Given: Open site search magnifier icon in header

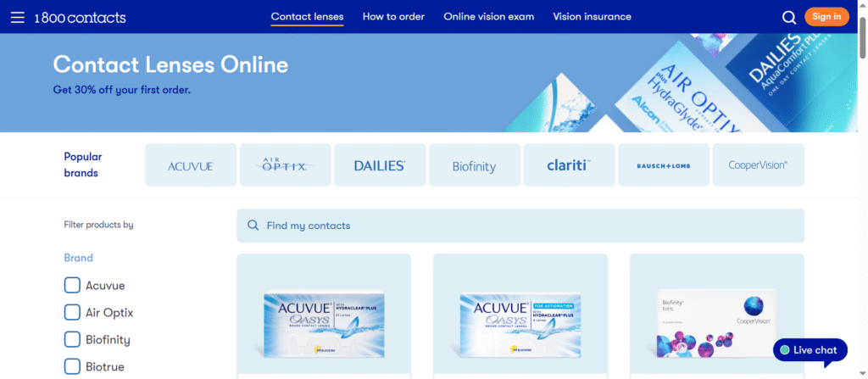Looking at the screenshot, I should tap(789, 17).
